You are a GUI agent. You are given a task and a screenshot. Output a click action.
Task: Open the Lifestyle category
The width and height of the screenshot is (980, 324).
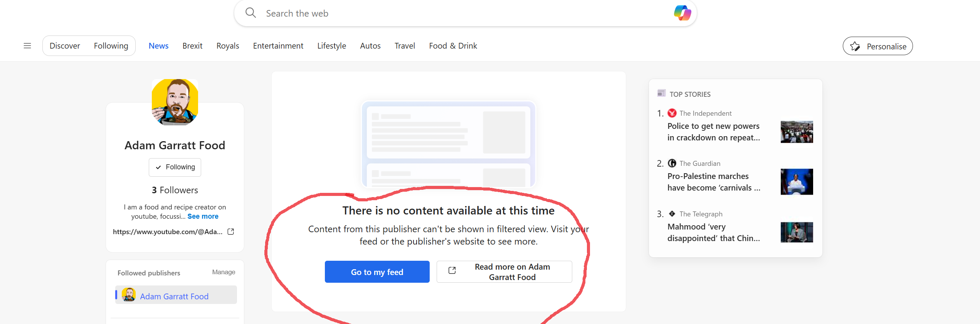pyautogui.click(x=332, y=46)
